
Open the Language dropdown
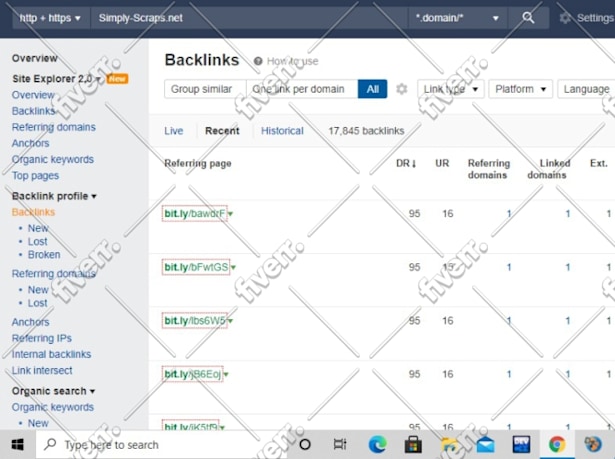click(586, 89)
